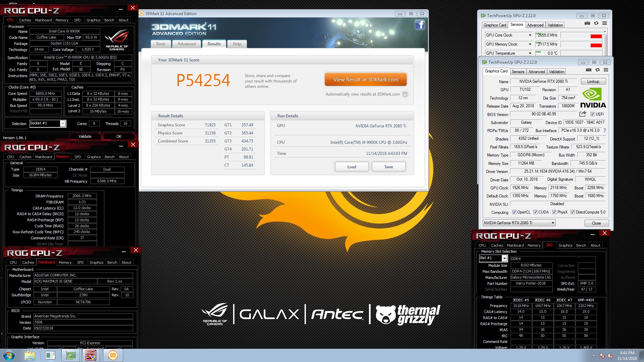The image size is (644, 362).
Task: Click the GPU Memory Clock sensor graph bar
Action: [x=581, y=44]
